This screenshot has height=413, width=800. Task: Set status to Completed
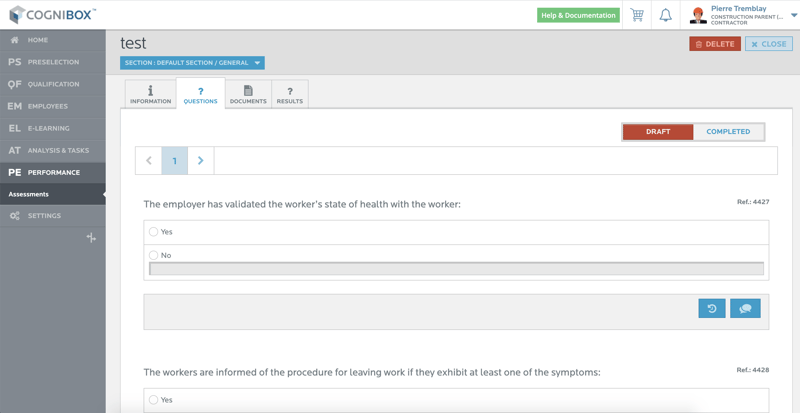point(728,132)
